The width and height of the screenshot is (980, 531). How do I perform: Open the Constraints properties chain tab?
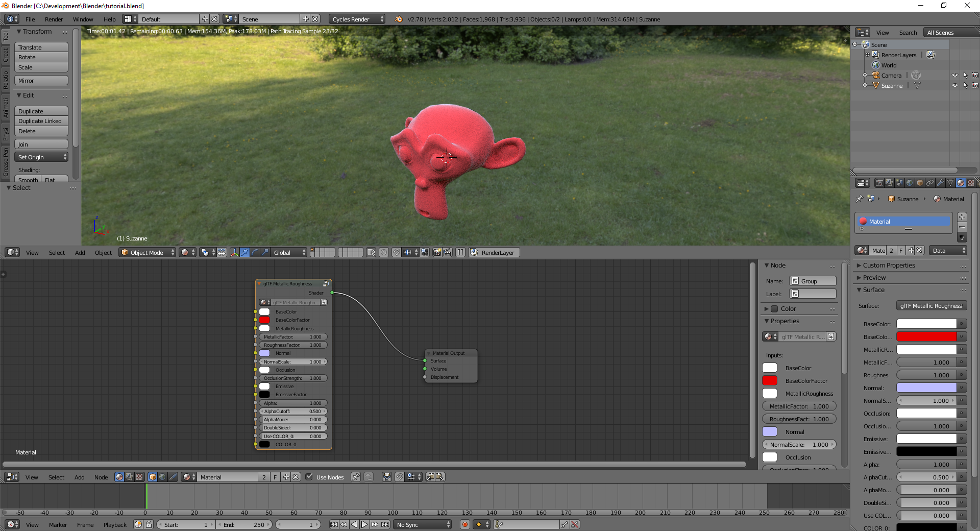(930, 183)
